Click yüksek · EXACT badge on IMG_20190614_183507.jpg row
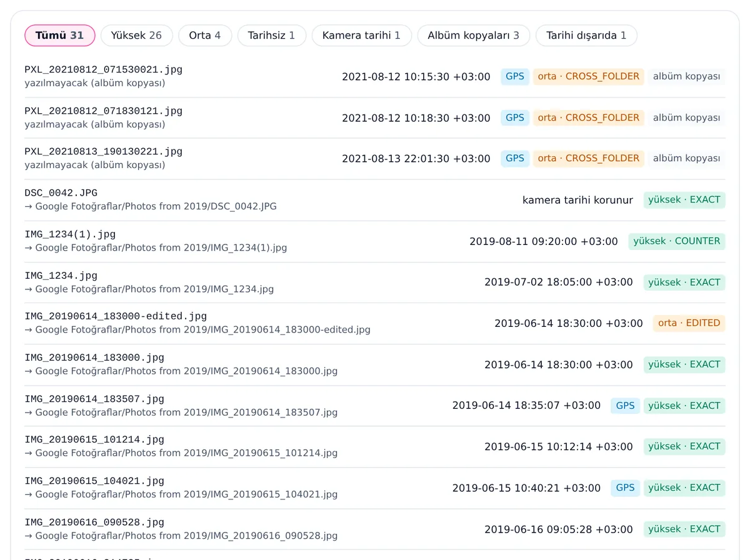The width and height of the screenshot is (750, 560). (x=684, y=406)
